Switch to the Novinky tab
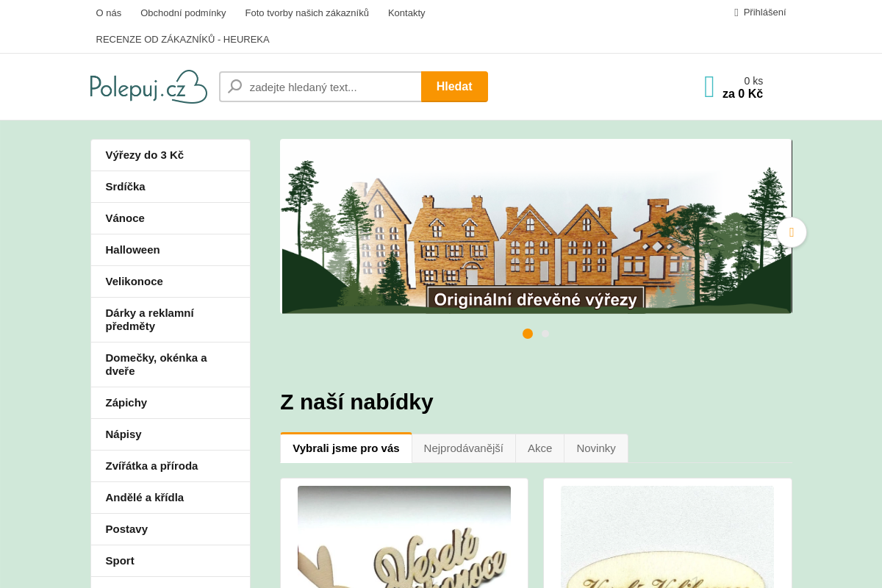Screen dimensions: 882x588 click(x=596, y=448)
